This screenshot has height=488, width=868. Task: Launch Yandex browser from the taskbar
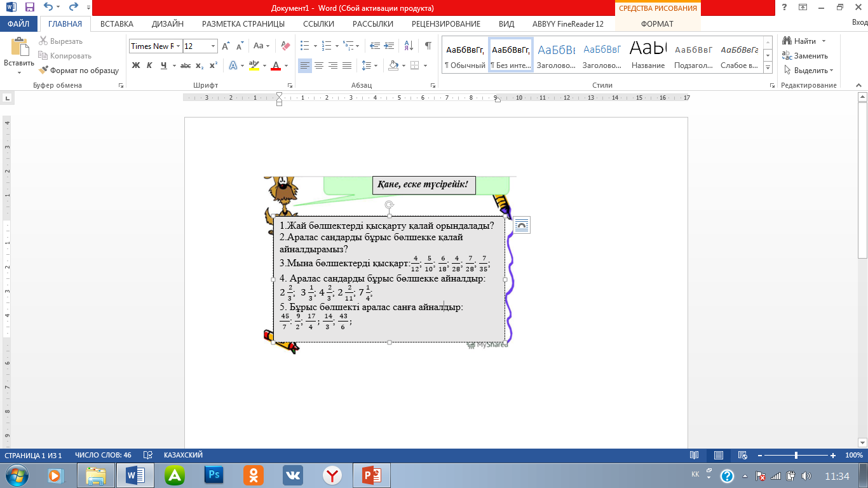[332, 475]
